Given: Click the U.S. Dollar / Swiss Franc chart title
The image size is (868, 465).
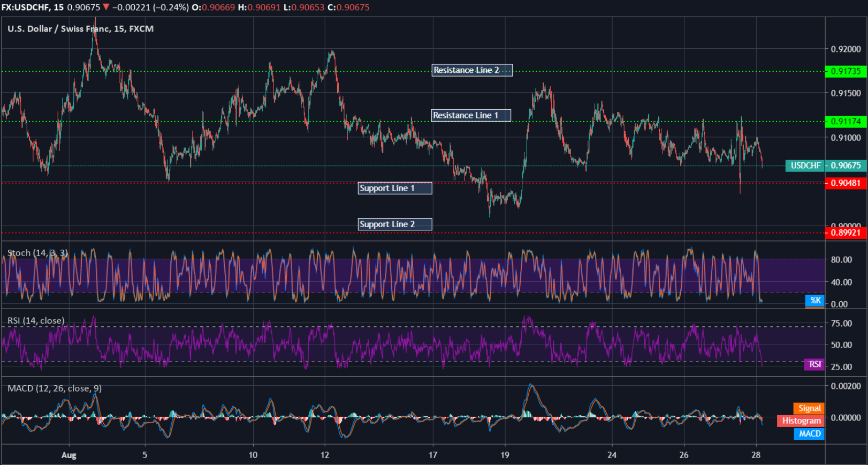Looking at the screenshot, I should tap(80, 29).
